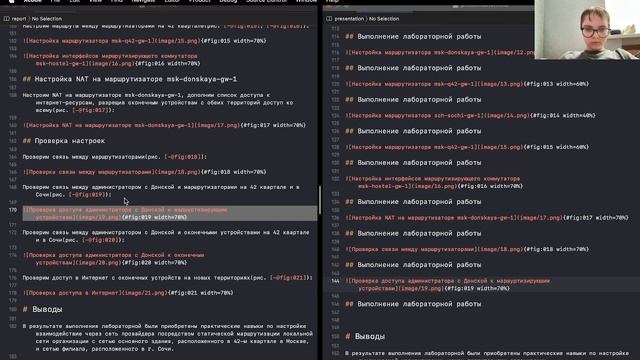640x360 pixels.
Task: Click 'Проверим связь между маршрутизаторами' line in report
Action: coord(115,157)
